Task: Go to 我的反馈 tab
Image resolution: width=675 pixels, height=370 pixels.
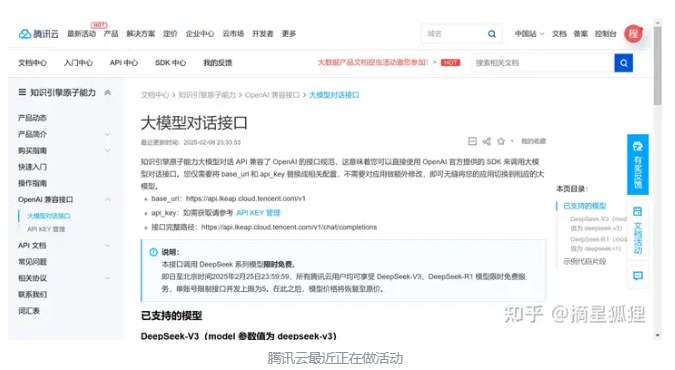Action: (x=218, y=63)
